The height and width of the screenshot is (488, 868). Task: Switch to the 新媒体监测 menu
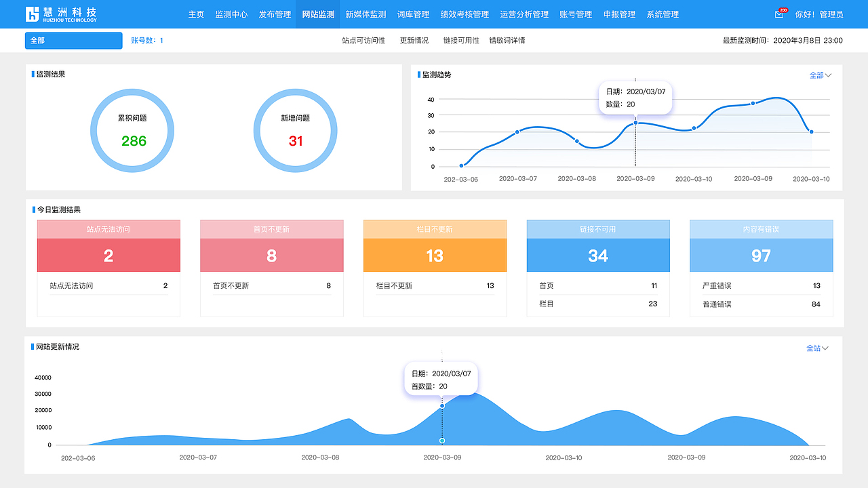click(366, 14)
